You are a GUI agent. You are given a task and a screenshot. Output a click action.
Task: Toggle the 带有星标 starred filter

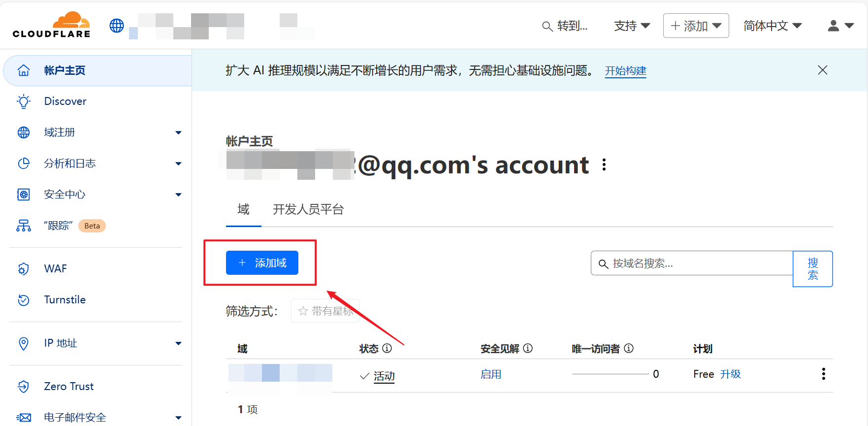[x=325, y=311]
